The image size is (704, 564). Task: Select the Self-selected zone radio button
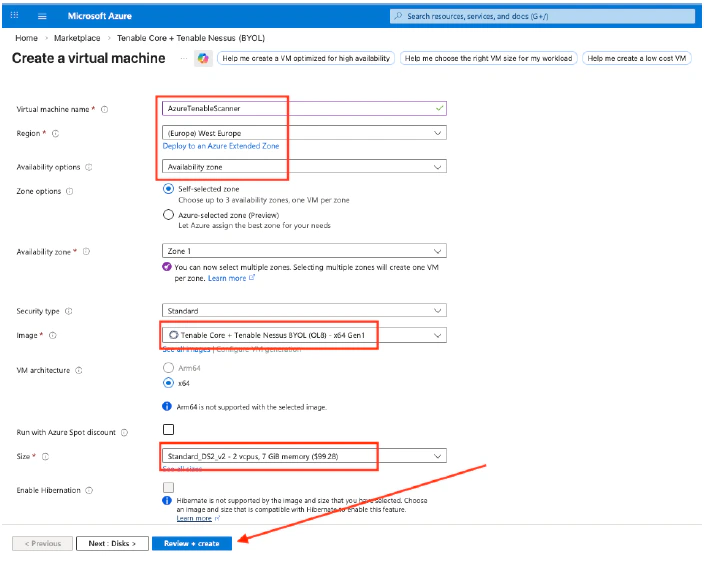(168, 189)
